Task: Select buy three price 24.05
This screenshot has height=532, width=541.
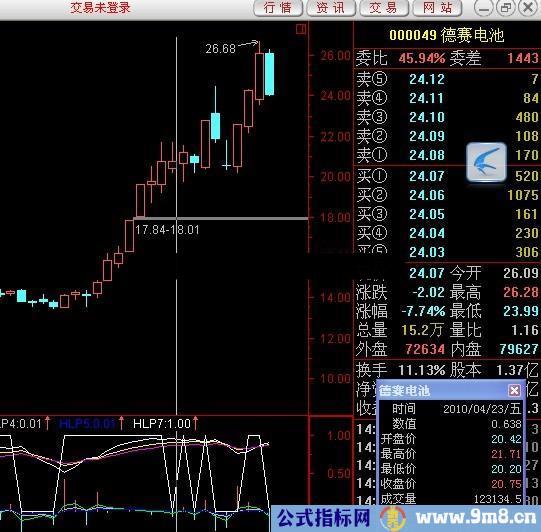Action: (x=427, y=214)
